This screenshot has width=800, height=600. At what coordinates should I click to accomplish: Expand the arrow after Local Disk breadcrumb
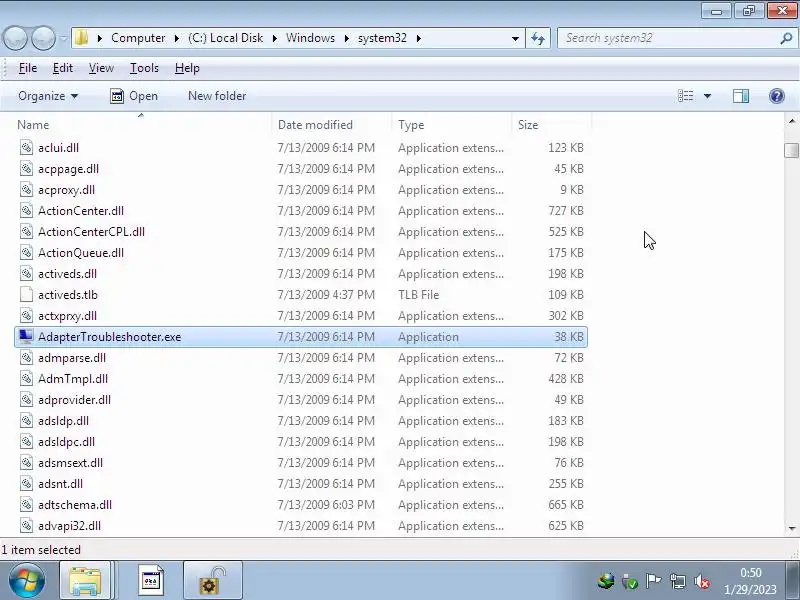[274, 38]
